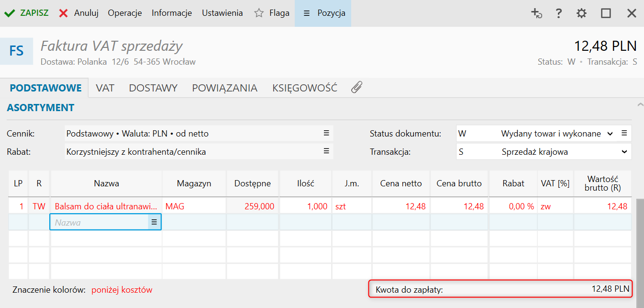Viewport: 644px width, 308px height.
Task: Toggle the Flaga star icon
Action: click(259, 13)
